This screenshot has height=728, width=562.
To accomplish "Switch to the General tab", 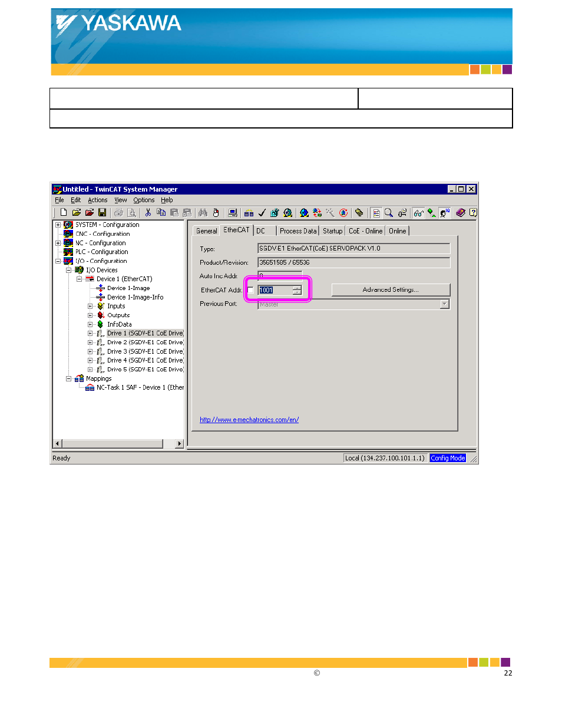I will [x=206, y=231].
